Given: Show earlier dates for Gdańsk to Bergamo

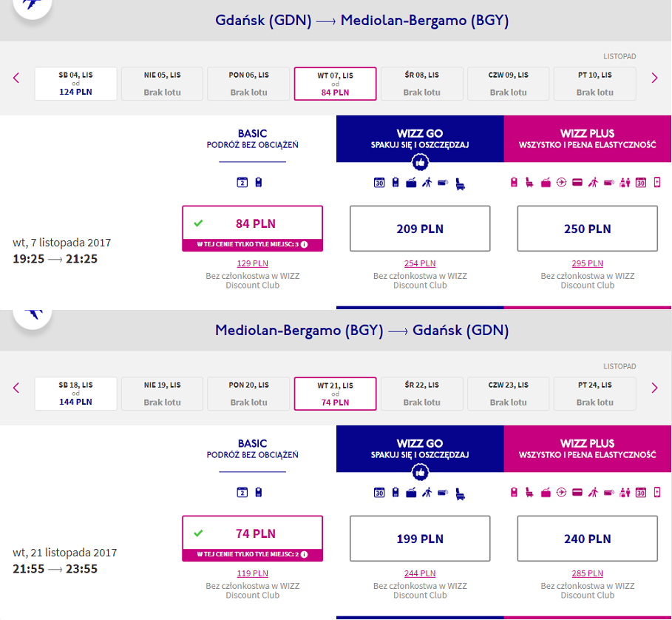Looking at the screenshot, I should (x=16, y=78).
